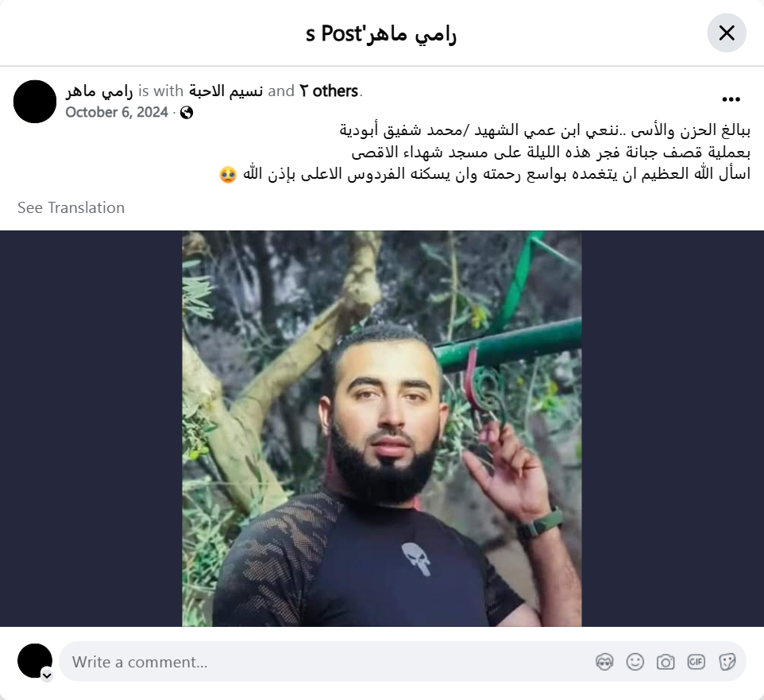Click the globe public audience icon
This screenshot has height=700, width=764.
(187, 113)
